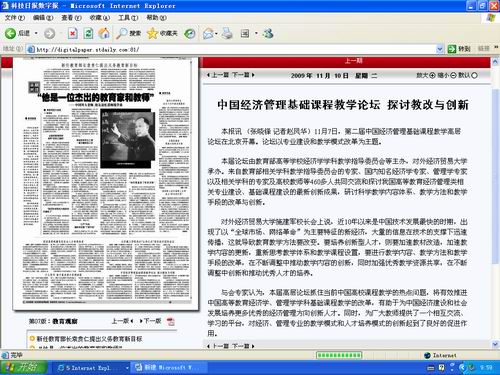Open the 编辑(E) menu

coord(43,18)
